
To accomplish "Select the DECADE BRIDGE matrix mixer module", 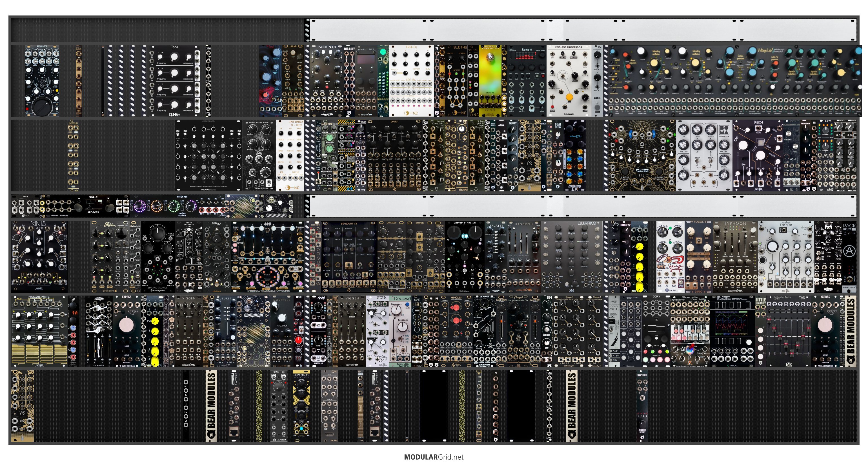I will [x=209, y=156].
